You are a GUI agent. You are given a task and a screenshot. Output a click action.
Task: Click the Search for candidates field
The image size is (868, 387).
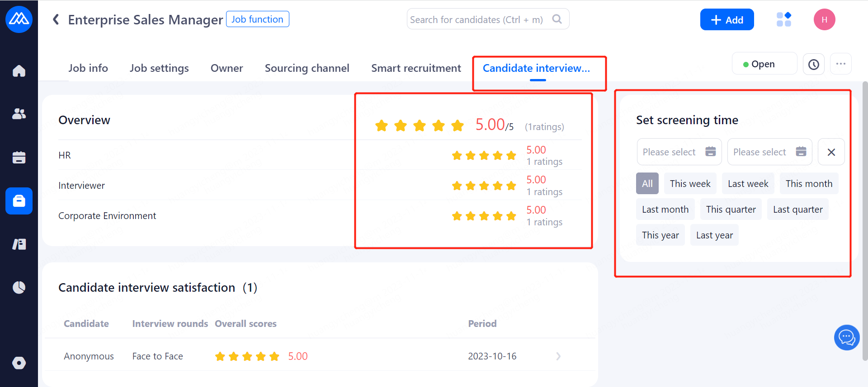click(479, 19)
